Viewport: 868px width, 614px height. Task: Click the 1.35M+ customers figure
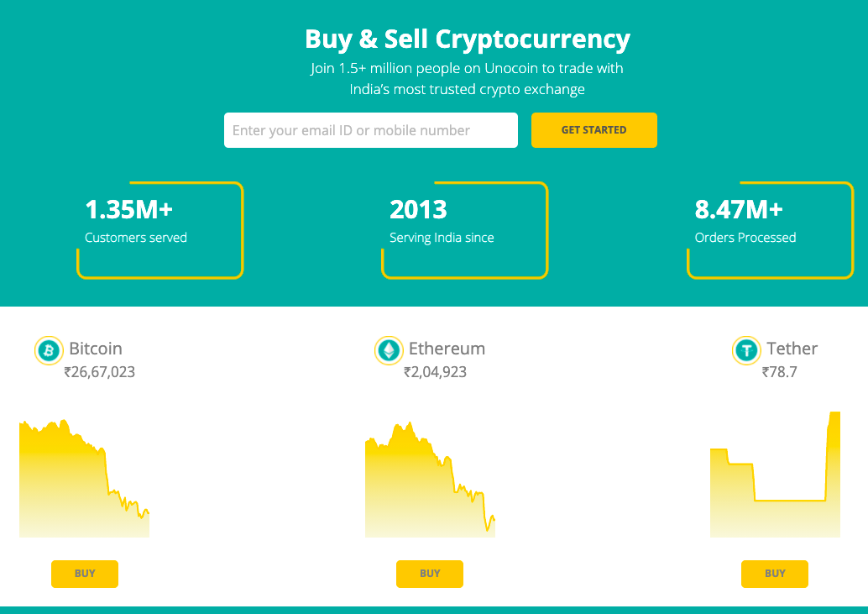[129, 209]
